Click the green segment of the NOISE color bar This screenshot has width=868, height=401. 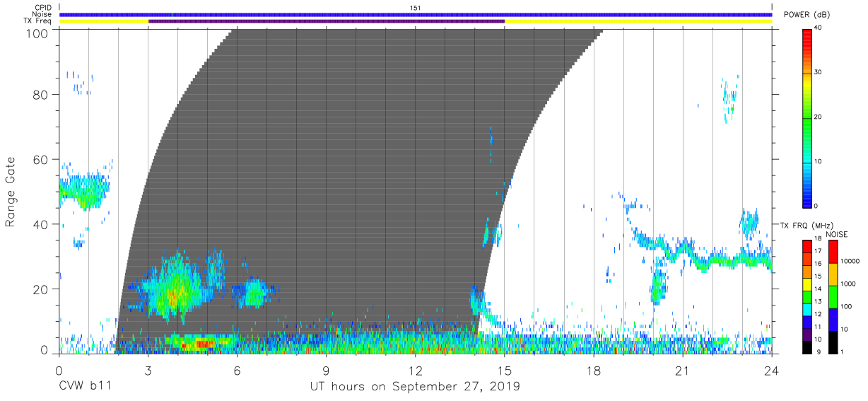tap(833, 296)
